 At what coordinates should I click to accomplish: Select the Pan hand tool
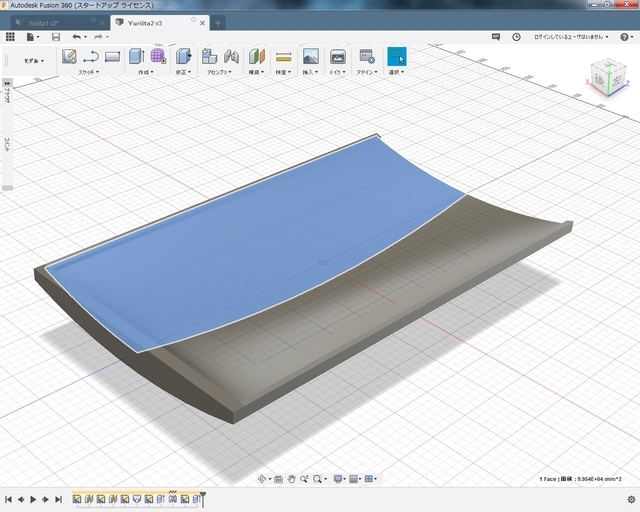click(x=291, y=479)
